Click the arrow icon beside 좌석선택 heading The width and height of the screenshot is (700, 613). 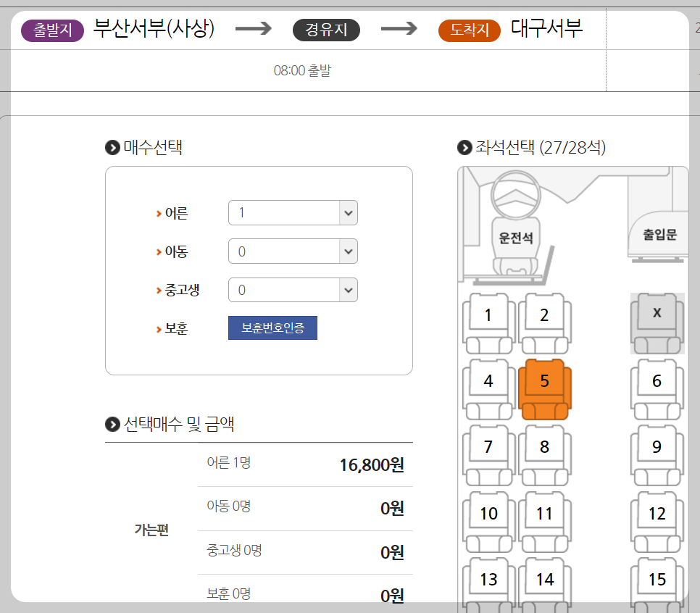(x=464, y=147)
